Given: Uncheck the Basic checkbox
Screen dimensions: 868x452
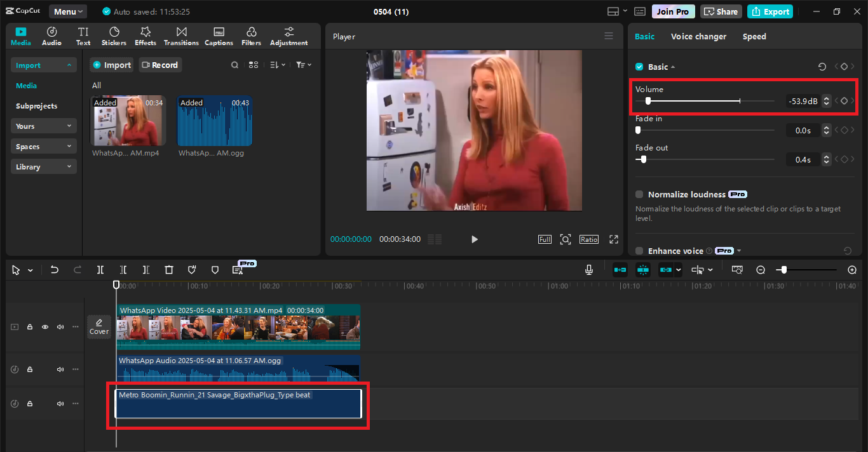Looking at the screenshot, I should tap(639, 67).
